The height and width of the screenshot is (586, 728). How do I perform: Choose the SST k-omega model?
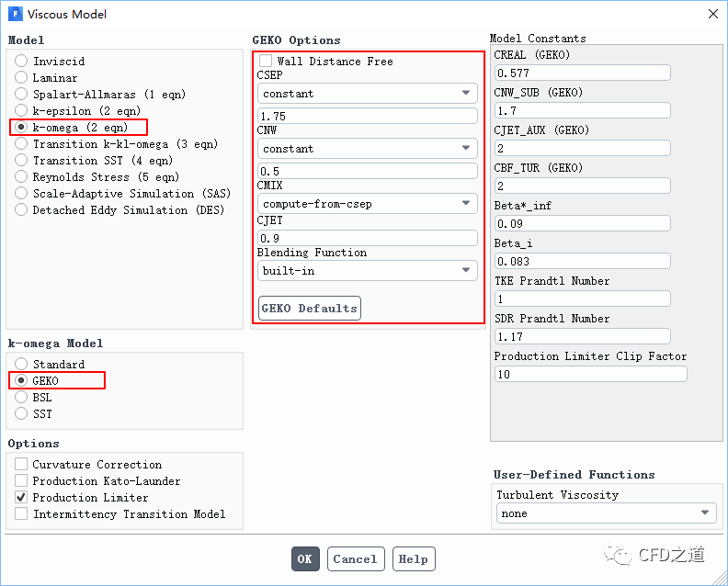point(21,413)
